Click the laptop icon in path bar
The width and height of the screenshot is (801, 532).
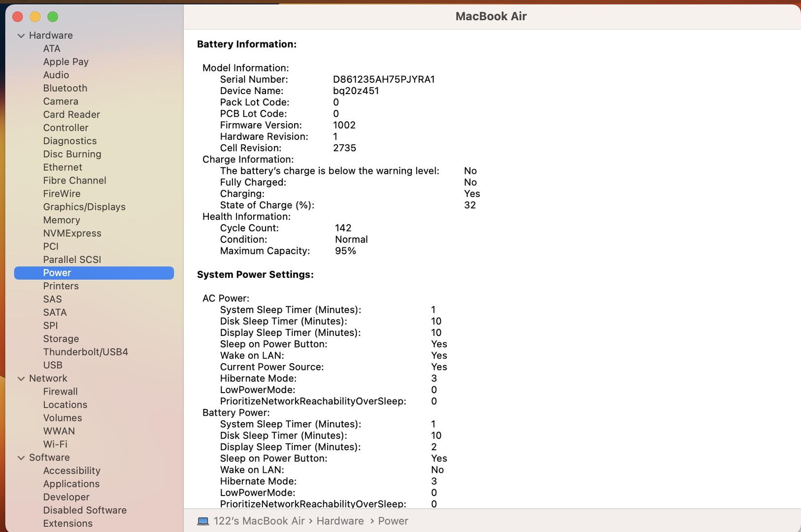click(203, 521)
